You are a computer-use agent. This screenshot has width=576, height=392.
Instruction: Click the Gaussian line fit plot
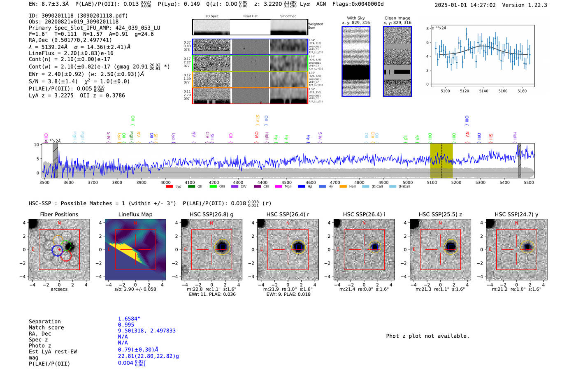[483, 56]
